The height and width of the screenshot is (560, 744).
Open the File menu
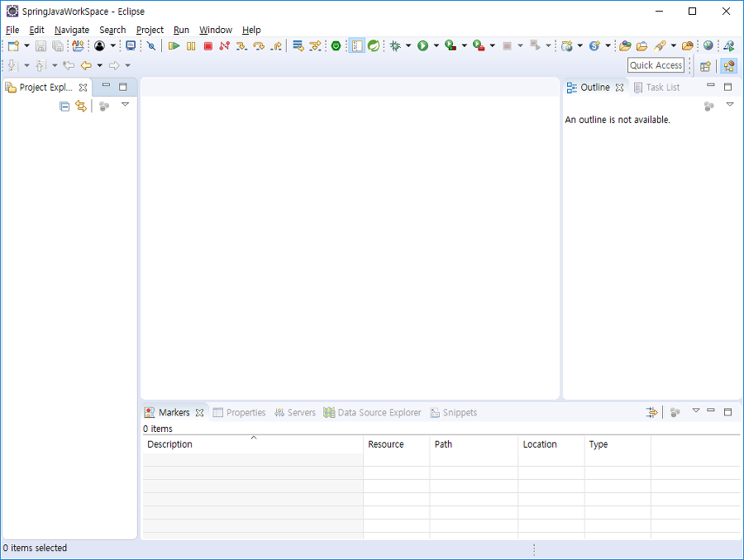12,30
